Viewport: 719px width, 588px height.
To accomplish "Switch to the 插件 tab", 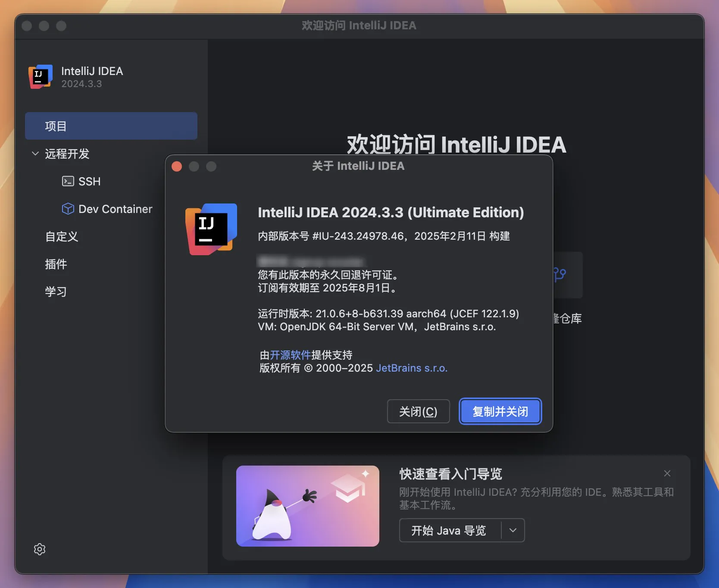I will [x=56, y=264].
